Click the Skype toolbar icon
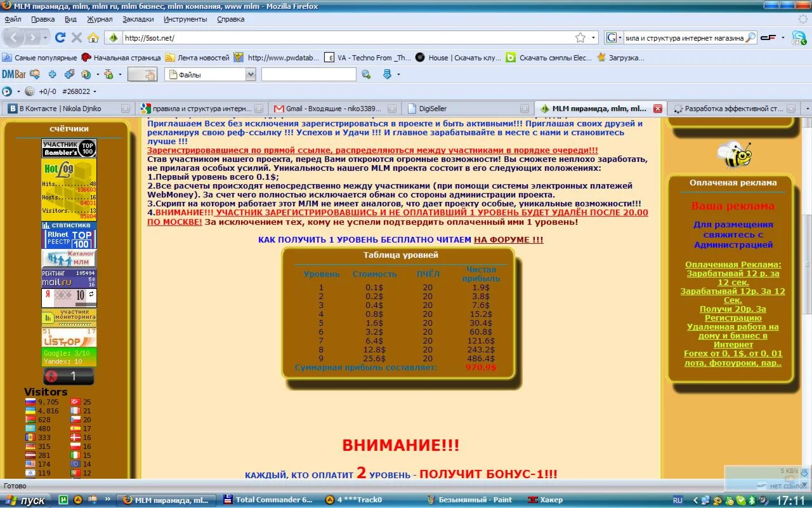The width and height of the screenshot is (812, 508). coord(799,37)
